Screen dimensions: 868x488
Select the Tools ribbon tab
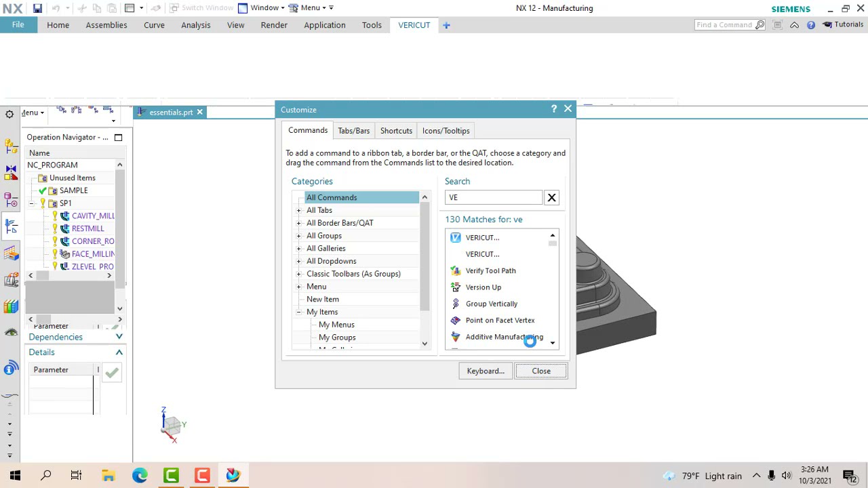[x=372, y=25]
